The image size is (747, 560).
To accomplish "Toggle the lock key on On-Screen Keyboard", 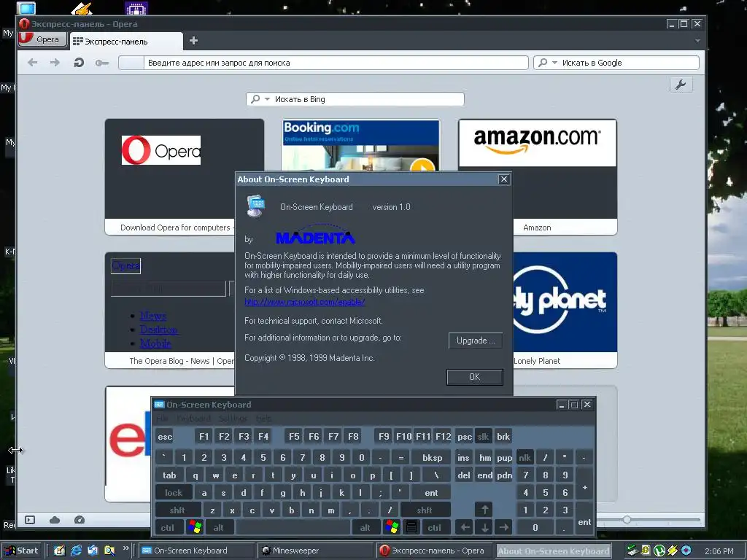I will [x=174, y=492].
